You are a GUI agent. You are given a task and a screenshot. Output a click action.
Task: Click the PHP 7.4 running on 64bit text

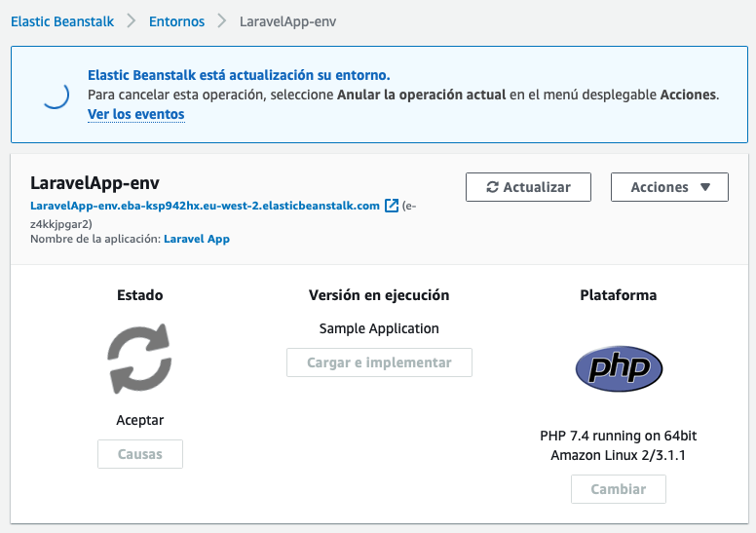[x=619, y=436]
